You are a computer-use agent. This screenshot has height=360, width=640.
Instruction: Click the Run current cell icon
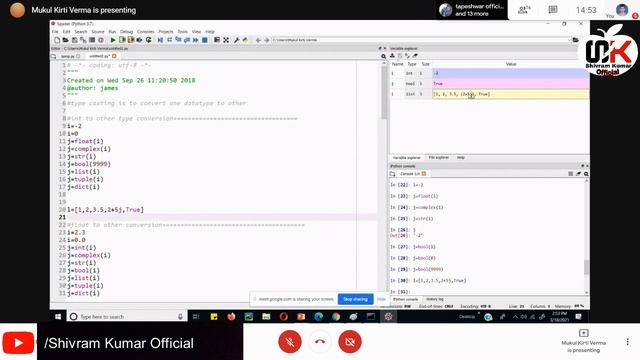coord(122,40)
